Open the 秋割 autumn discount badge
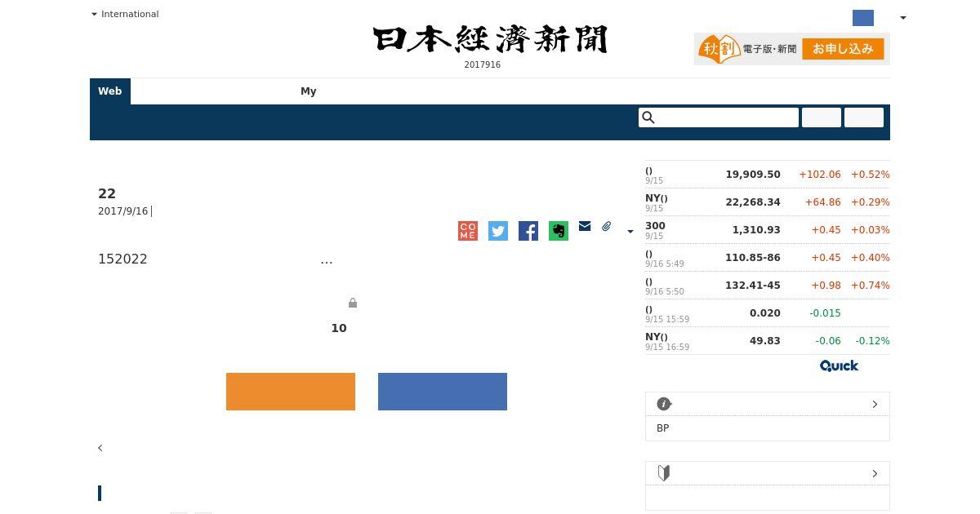 [x=719, y=49]
